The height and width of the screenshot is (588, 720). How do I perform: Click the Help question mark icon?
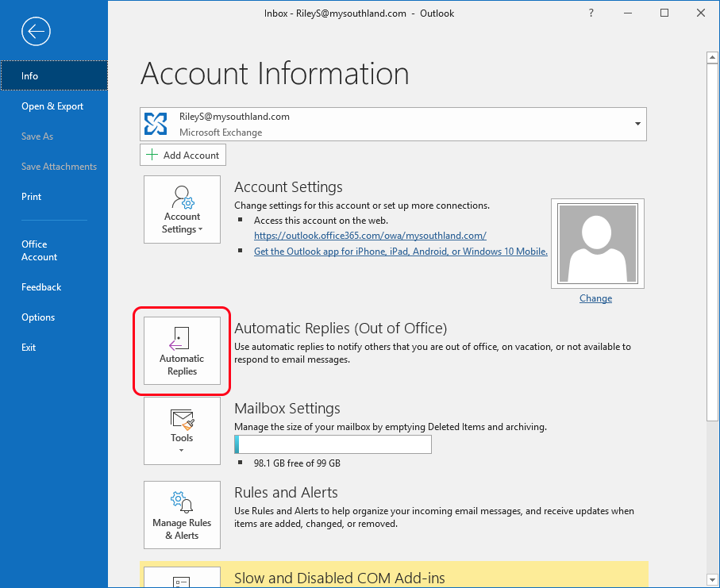tap(591, 13)
